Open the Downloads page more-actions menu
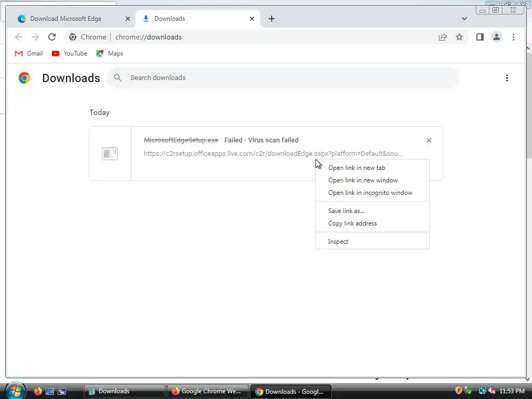The image size is (532, 399). click(x=507, y=78)
